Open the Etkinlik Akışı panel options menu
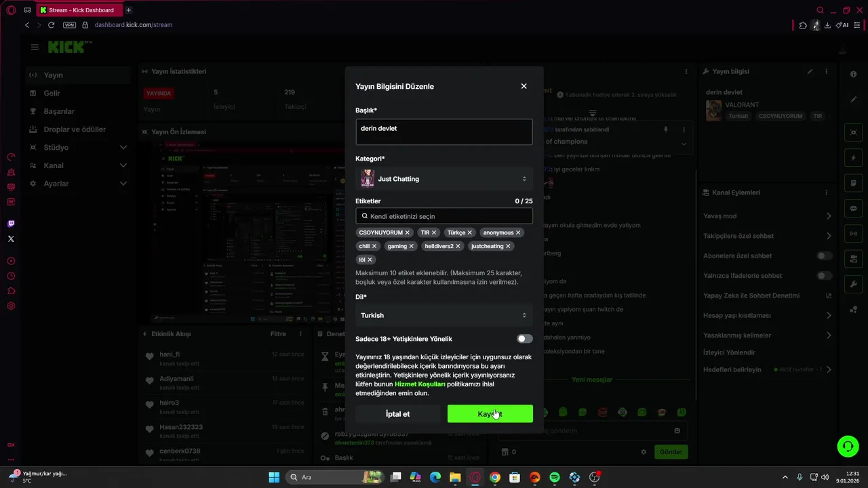 (300, 334)
